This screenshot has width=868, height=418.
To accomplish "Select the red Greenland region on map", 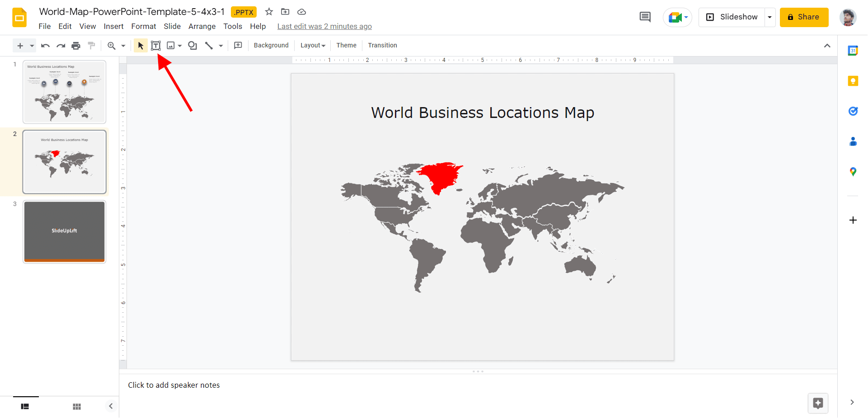I will coord(441,176).
